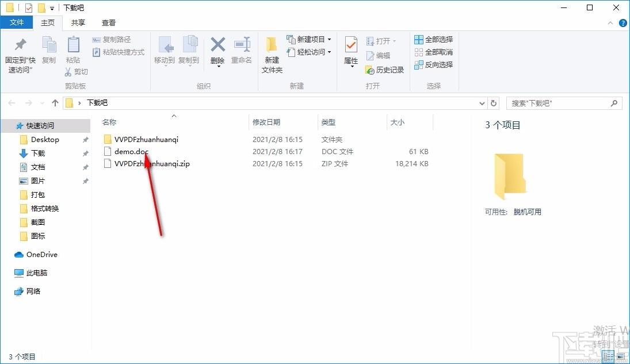Open the File tab

[x=17, y=22]
